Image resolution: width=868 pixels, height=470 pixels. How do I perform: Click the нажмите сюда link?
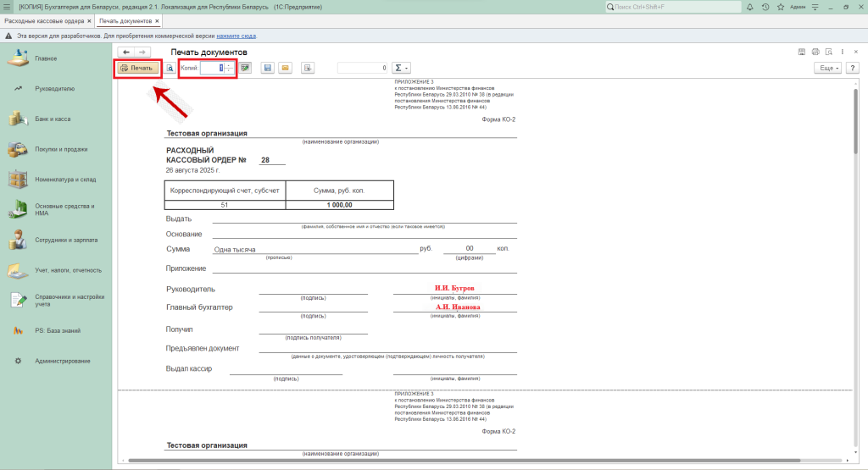point(236,36)
